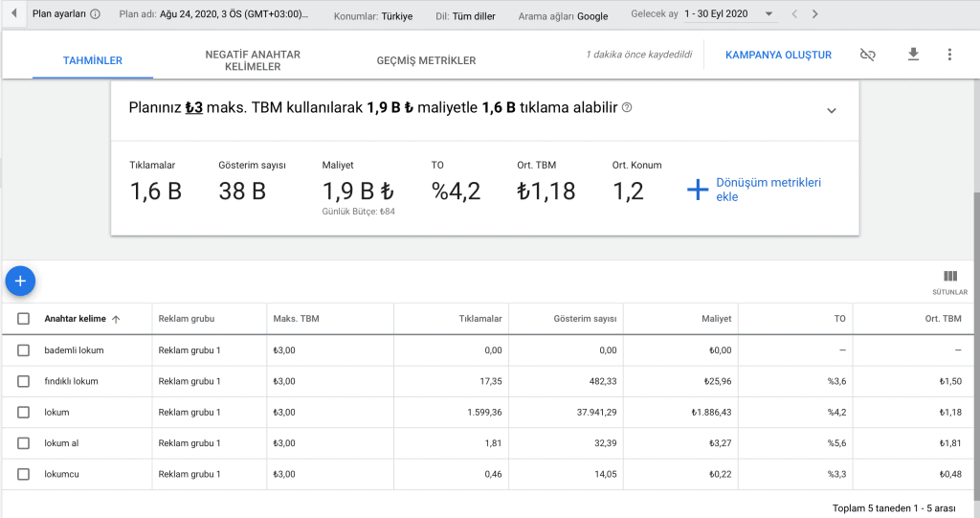Click the plus icon for Dönüşüm metrikleri

(698, 190)
